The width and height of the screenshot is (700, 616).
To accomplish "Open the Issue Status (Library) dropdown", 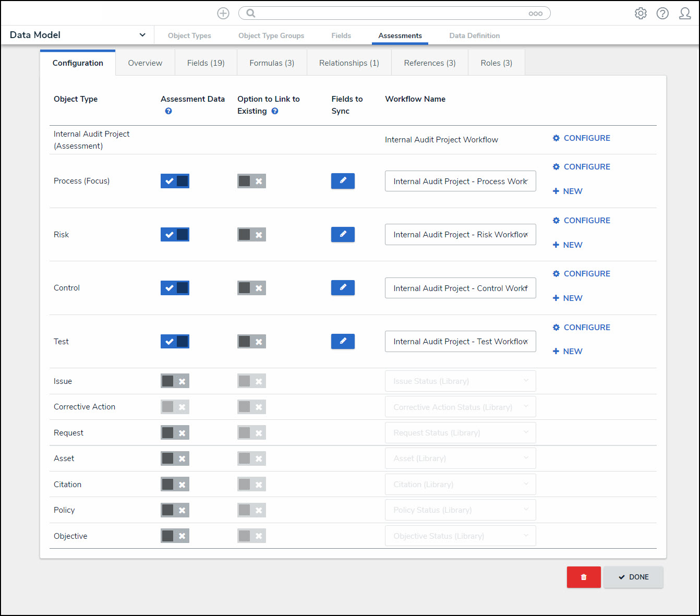I will coord(460,381).
